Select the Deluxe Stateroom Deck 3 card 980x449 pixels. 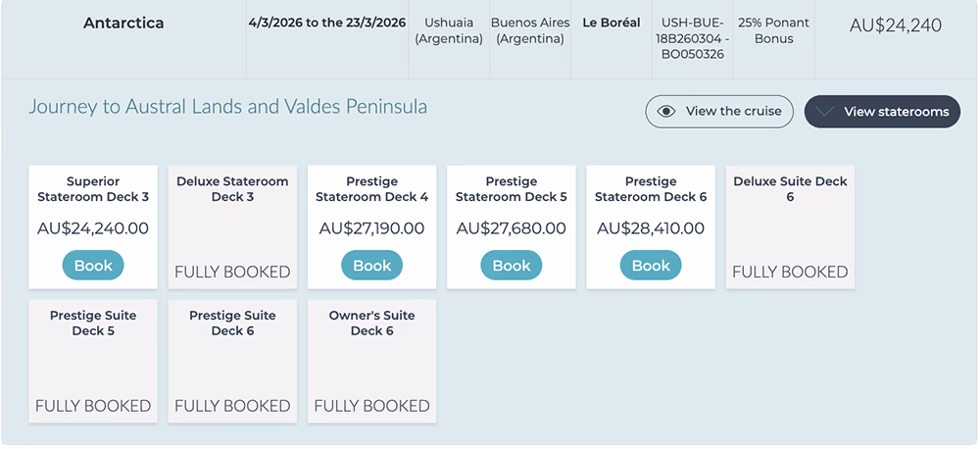232,227
